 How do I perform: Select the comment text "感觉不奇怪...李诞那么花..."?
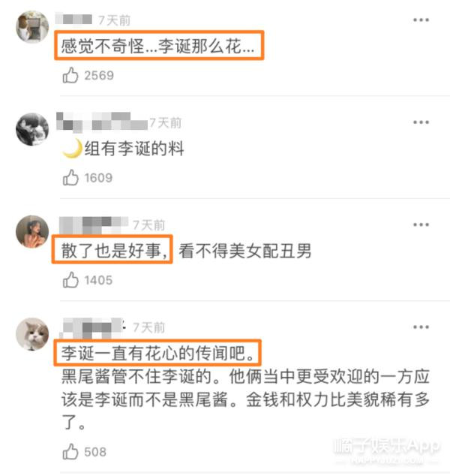[x=157, y=46]
